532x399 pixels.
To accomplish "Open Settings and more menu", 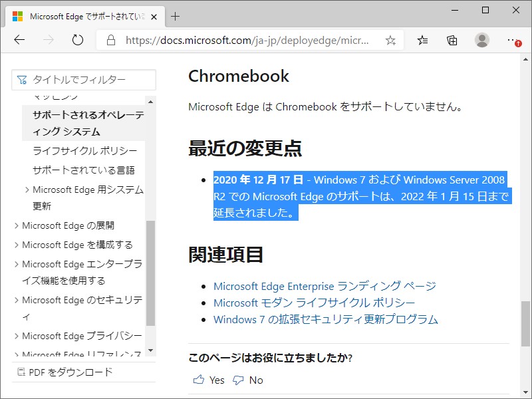I will click(x=513, y=41).
